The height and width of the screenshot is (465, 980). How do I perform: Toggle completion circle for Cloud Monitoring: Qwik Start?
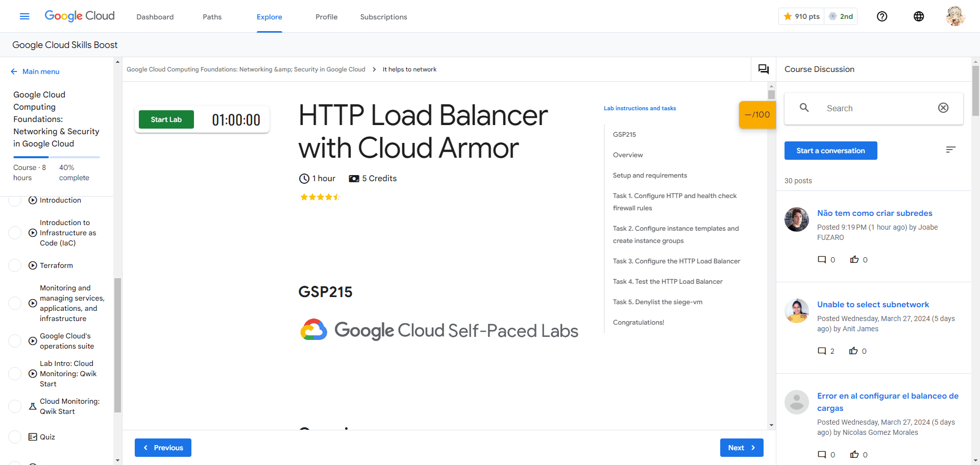(15, 406)
